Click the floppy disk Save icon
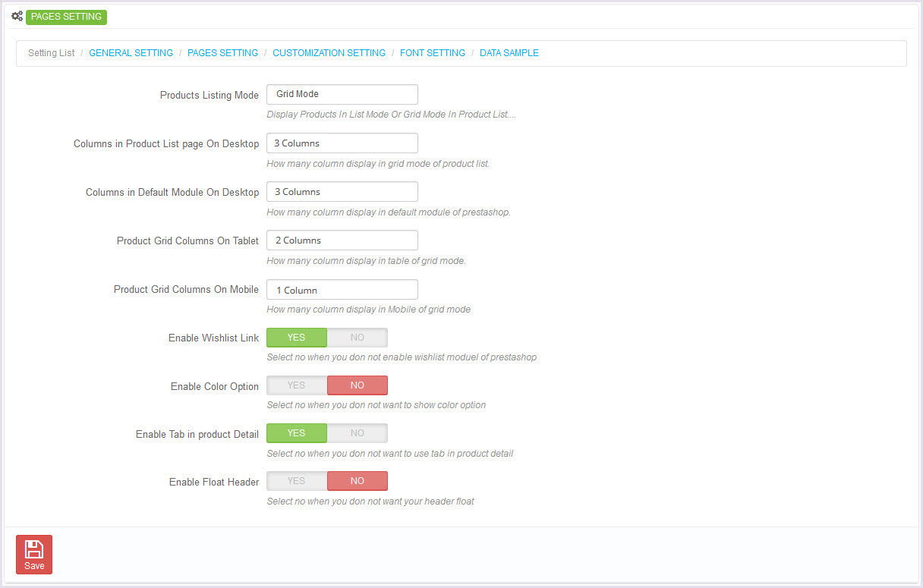923x588 pixels. (x=34, y=549)
